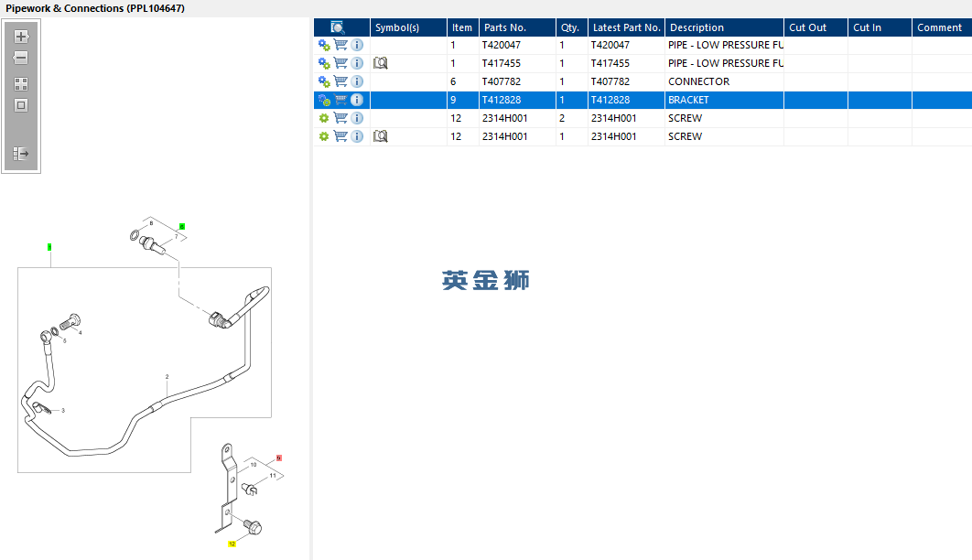The height and width of the screenshot is (560, 972).
Task: Add part T420047 to the cart
Action: (340, 45)
